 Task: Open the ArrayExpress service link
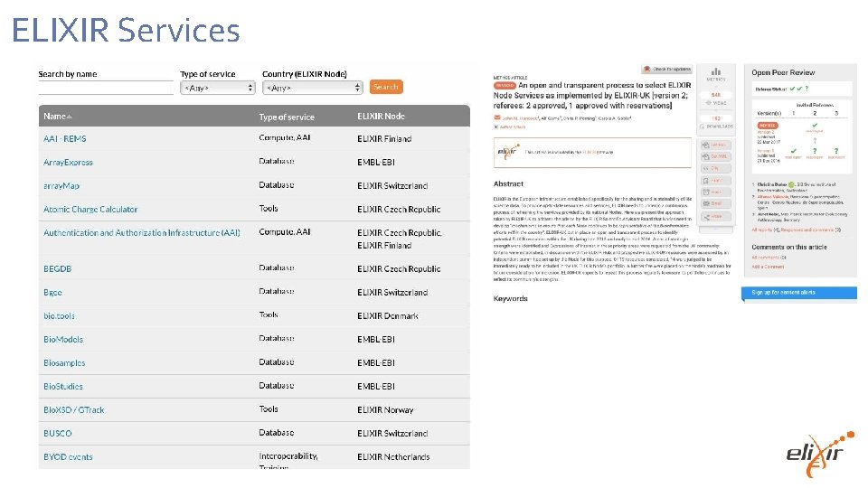coord(68,163)
